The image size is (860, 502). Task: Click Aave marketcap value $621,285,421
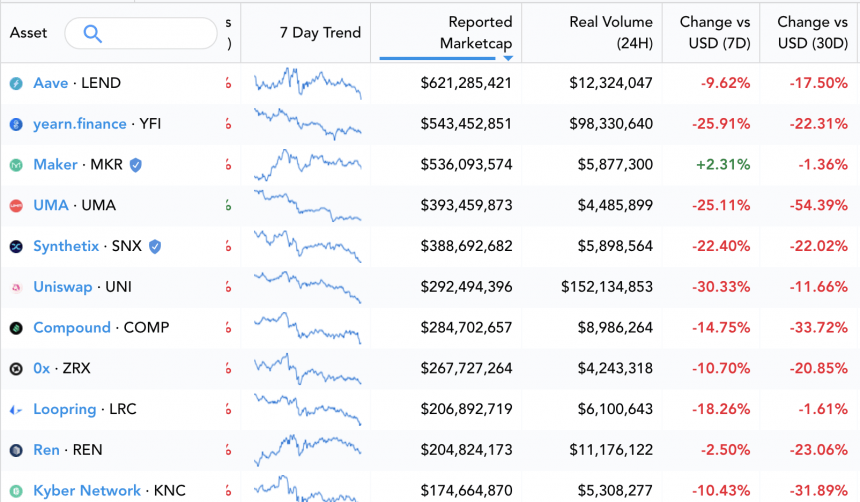click(x=466, y=83)
